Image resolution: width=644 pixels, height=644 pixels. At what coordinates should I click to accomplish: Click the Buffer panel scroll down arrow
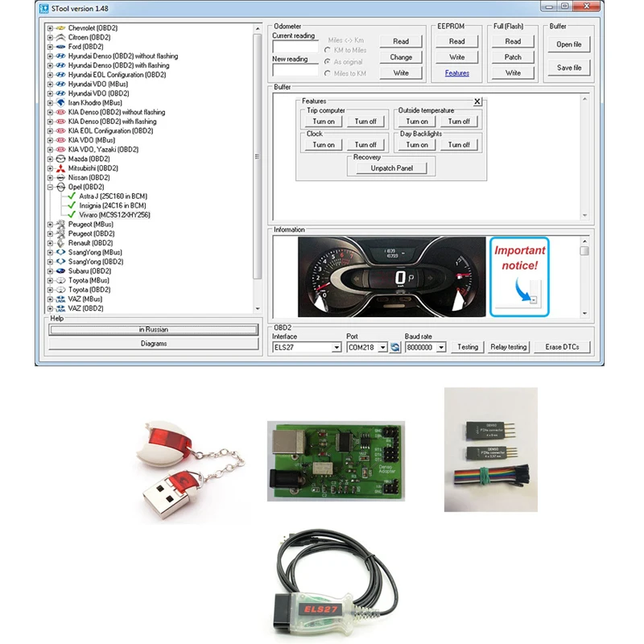[x=584, y=216]
